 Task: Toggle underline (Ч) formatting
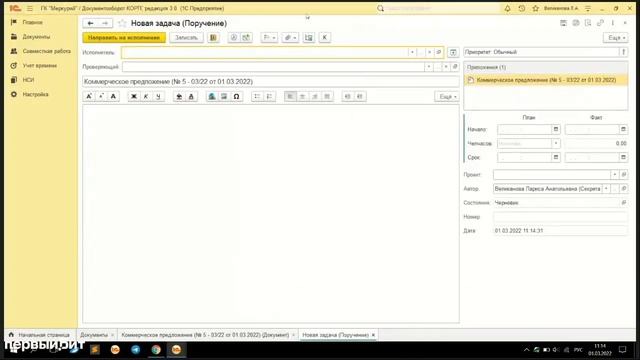[x=158, y=96]
